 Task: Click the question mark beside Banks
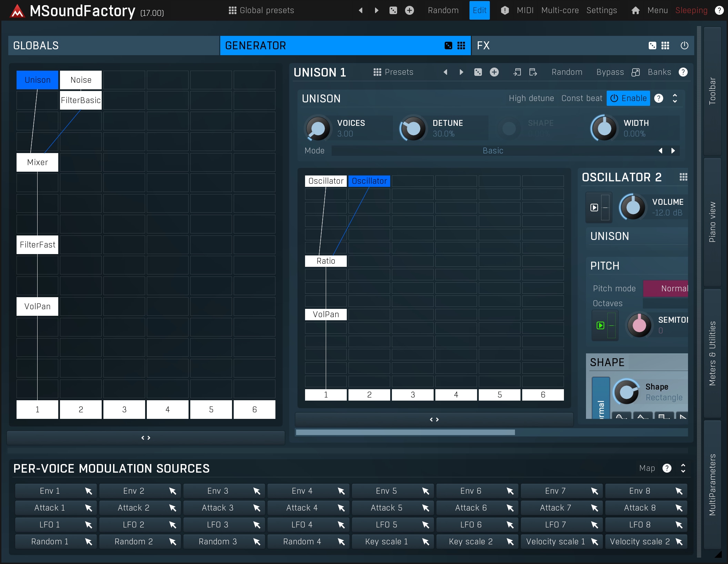tap(683, 72)
